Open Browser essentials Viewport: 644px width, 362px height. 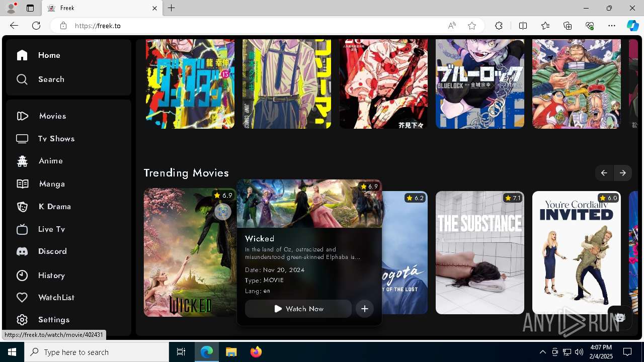(x=590, y=26)
